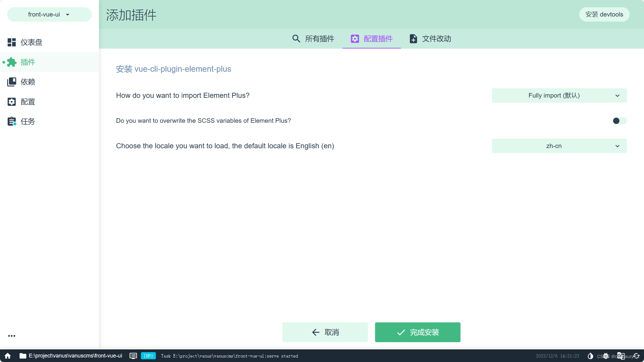Click 完成安装 to finish installation
This screenshot has width=644, height=362.
click(417, 332)
